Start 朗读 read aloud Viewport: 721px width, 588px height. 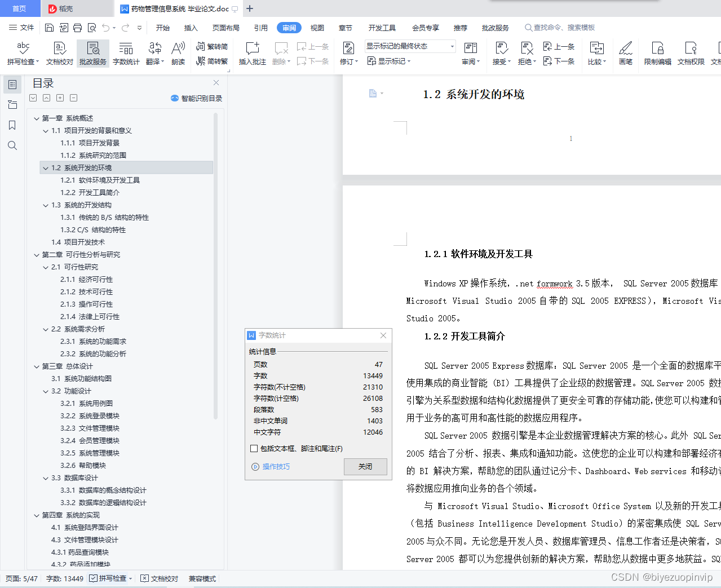tap(178, 53)
